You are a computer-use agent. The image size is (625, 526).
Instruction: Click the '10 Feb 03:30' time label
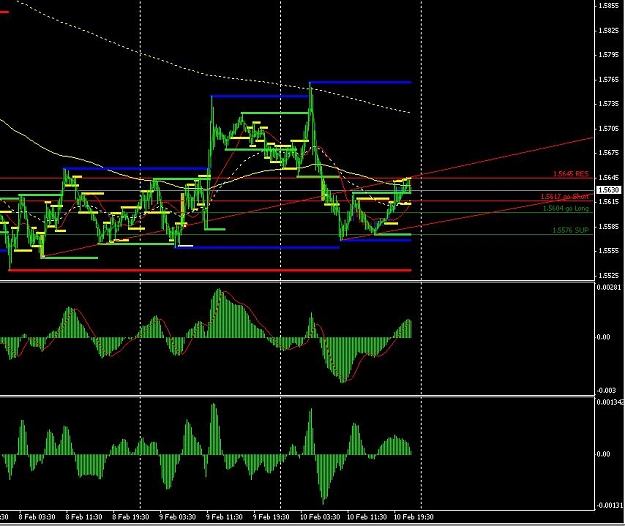320,517
